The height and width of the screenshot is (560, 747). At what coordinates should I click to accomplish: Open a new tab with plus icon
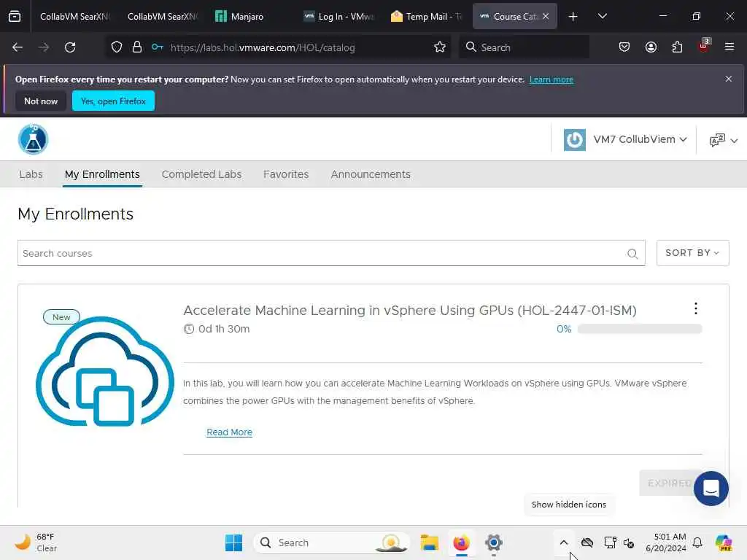tap(573, 17)
